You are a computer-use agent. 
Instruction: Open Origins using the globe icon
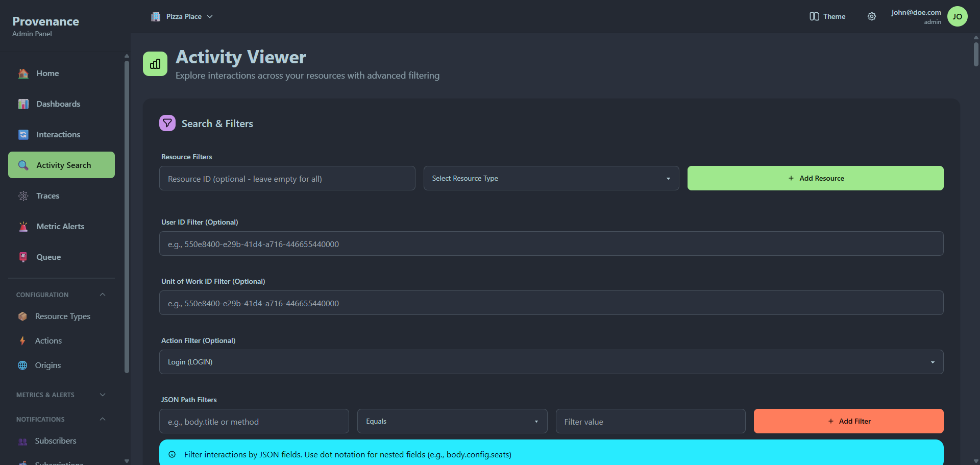coord(23,365)
